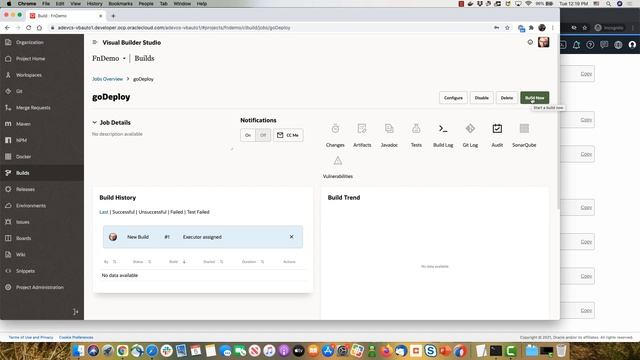The width and height of the screenshot is (640, 360).
Task: Turn notifications Off
Action: click(x=263, y=135)
